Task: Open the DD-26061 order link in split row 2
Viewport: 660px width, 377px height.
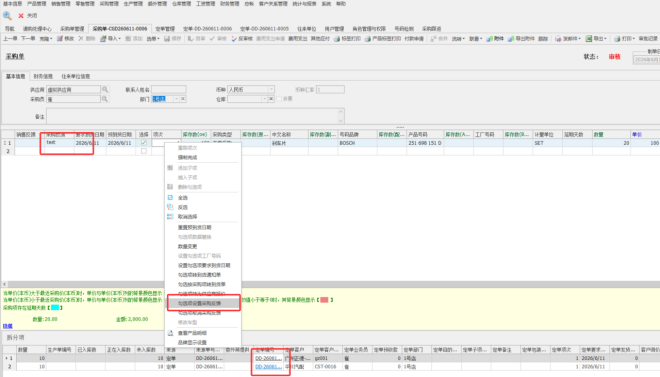Action: point(268,366)
